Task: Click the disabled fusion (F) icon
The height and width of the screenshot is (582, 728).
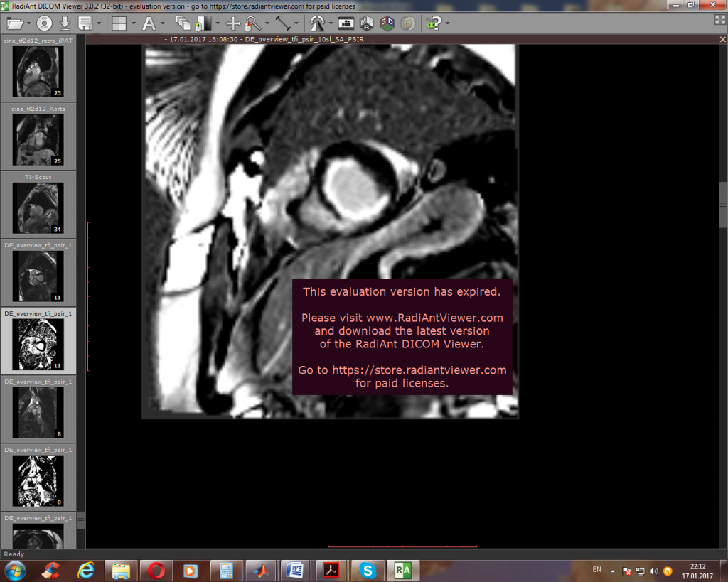Action: (407, 23)
